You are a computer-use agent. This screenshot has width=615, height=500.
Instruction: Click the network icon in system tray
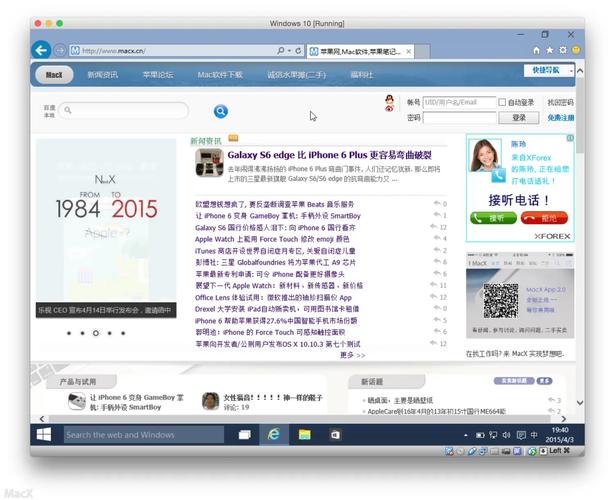pyautogui.click(x=493, y=435)
